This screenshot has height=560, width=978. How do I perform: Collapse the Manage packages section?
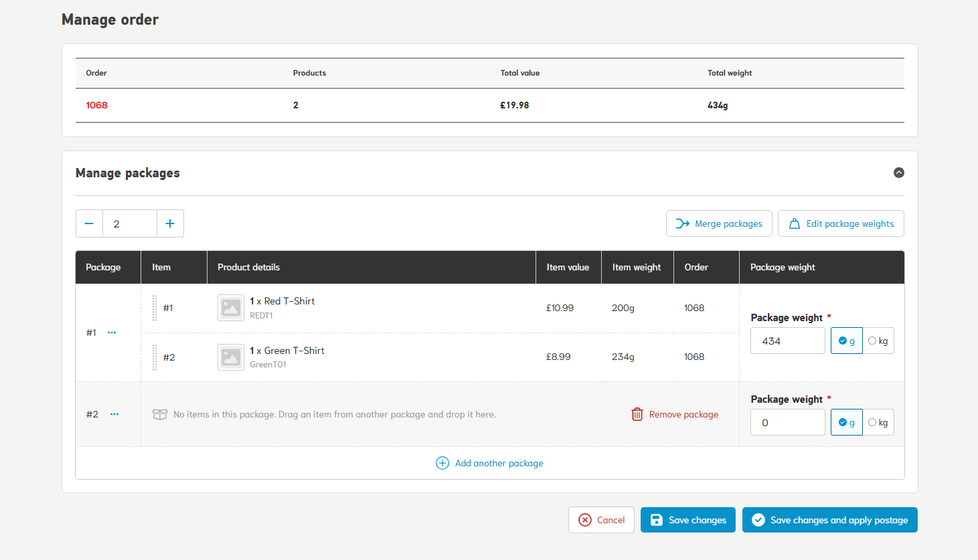point(898,173)
